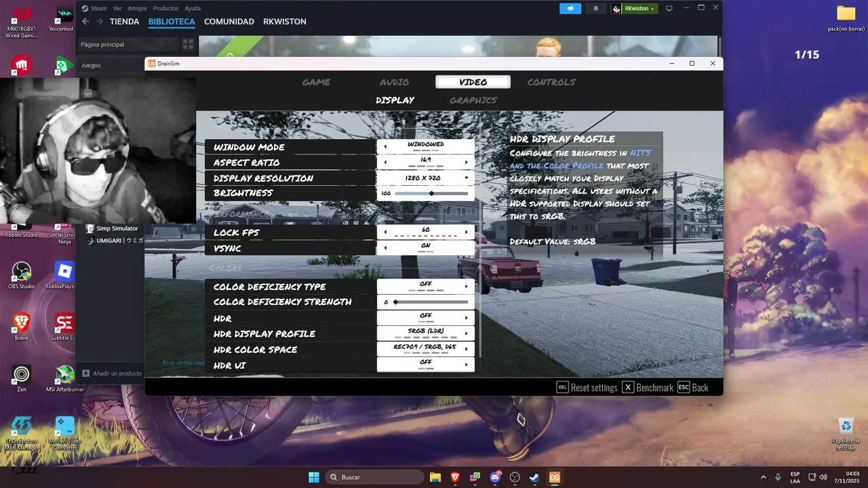
Task: Select GRAPHICS sub-tab
Action: coord(473,100)
